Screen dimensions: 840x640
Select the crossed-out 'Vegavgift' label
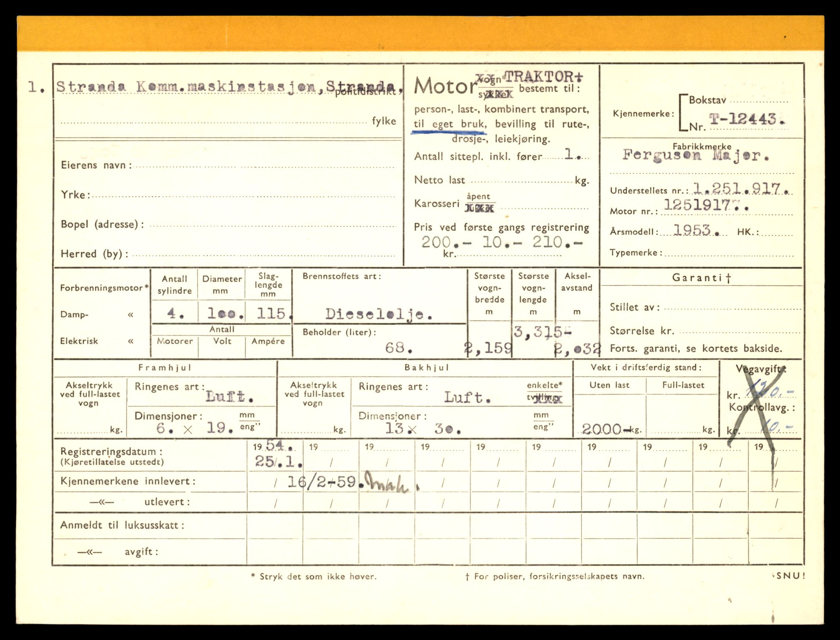click(761, 369)
